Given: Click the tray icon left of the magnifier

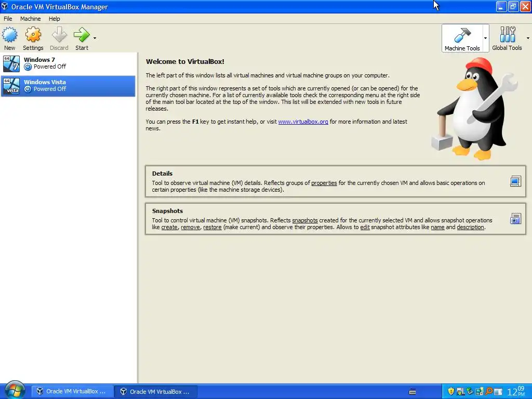Looking at the screenshot, I should [480, 392].
